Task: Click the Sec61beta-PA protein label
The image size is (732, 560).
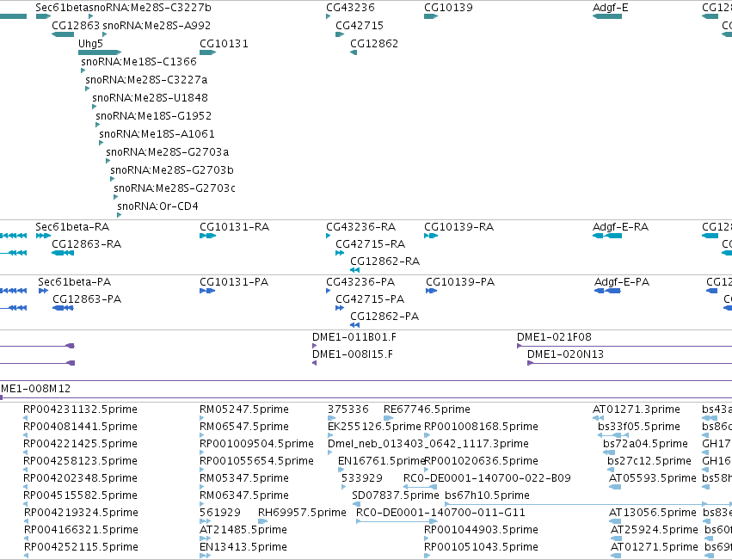Action: pyautogui.click(x=74, y=282)
